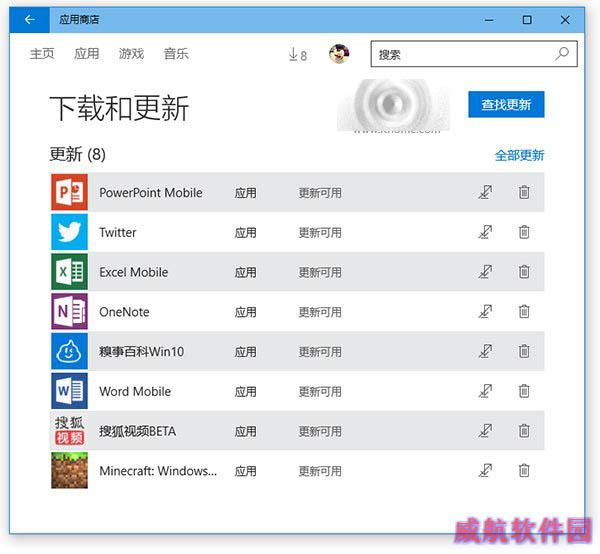Remove Excel Mobile with trash icon
The height and width of the screenshot is (554, 600).
(524, 272)
